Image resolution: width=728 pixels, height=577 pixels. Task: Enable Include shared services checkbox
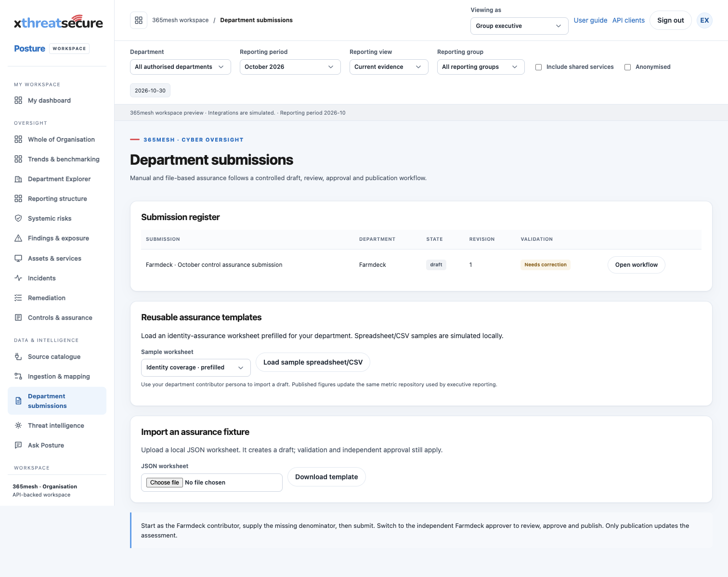point(538,67)
